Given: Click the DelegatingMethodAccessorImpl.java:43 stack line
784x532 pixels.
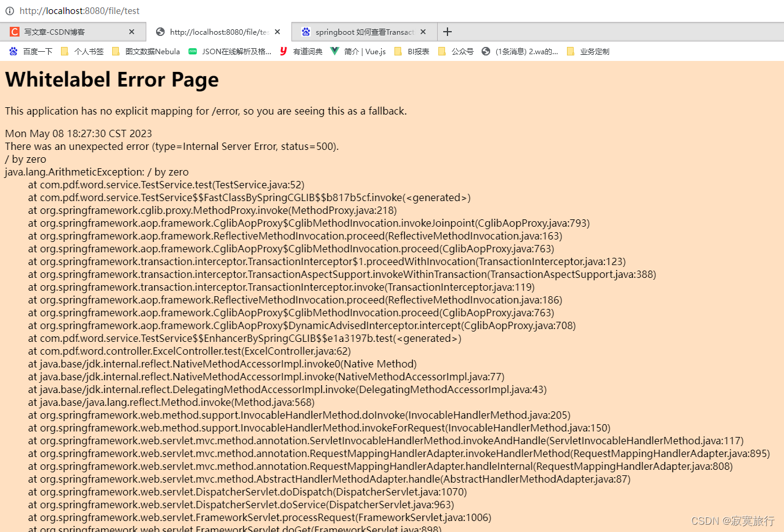Looking at the screenshot, I should pos(288,389).
